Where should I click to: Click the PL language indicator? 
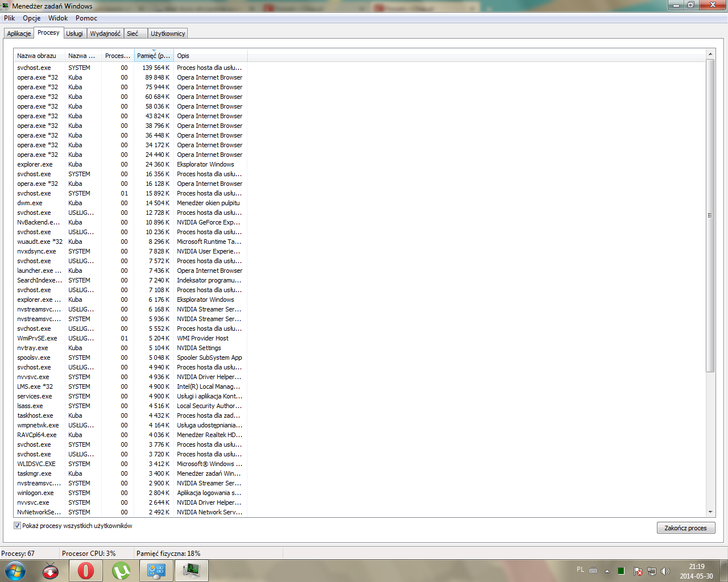pos(580,569)
